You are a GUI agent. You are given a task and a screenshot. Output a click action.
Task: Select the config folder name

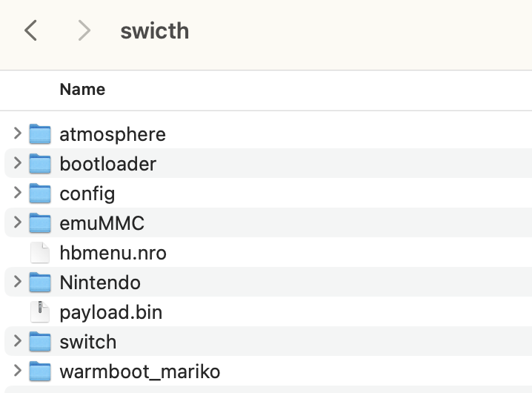[87, 194]
